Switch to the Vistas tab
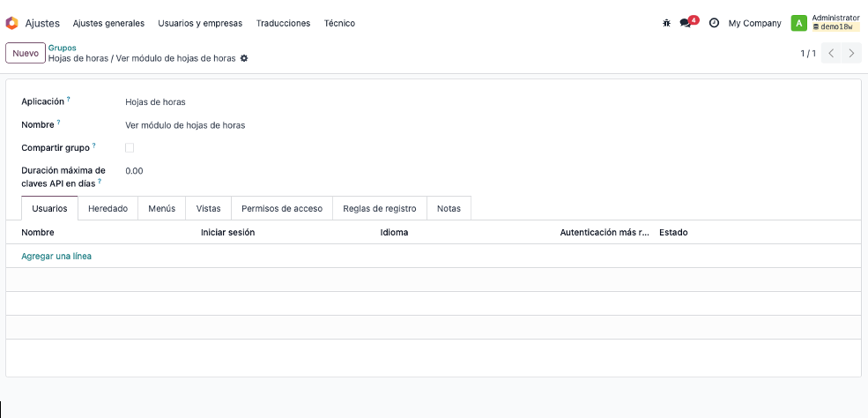Image resolution: width=868 pixels, height=418 pixels. (208, 209)
